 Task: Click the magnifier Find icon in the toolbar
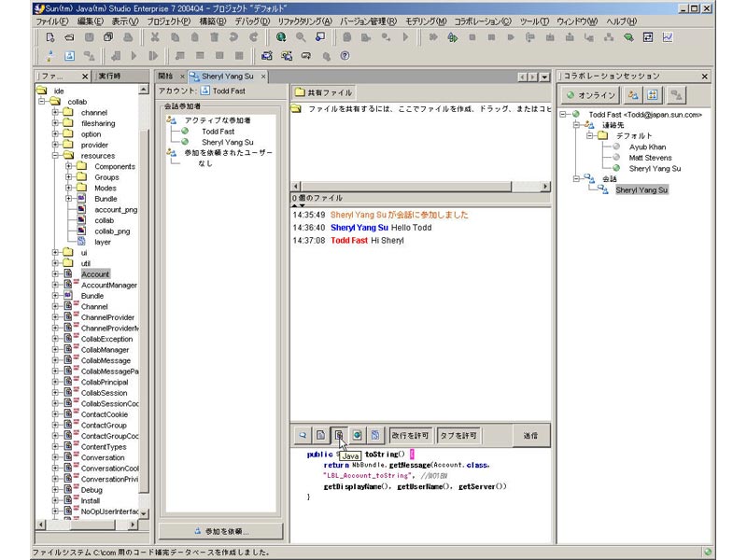click(x=301, y=37)
